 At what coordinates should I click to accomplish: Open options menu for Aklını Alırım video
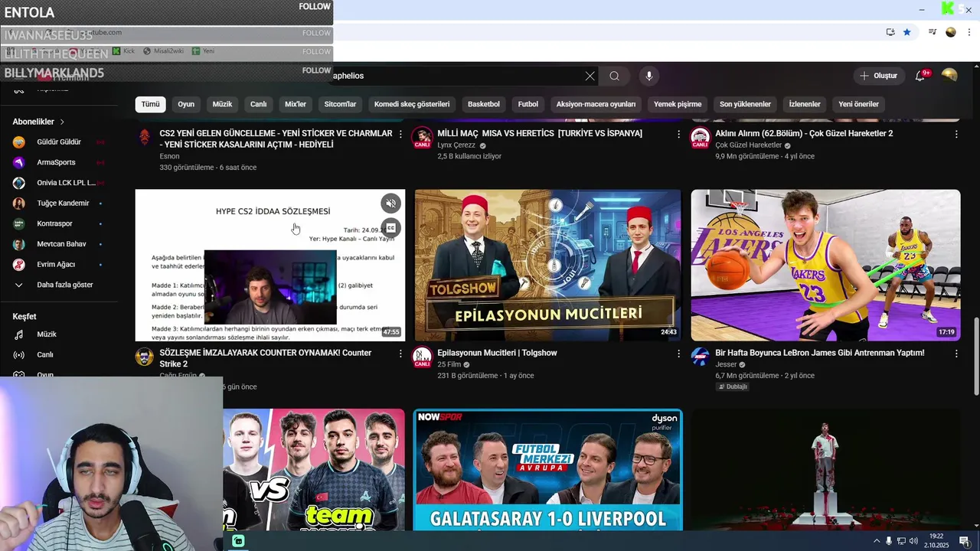point(955,134)
